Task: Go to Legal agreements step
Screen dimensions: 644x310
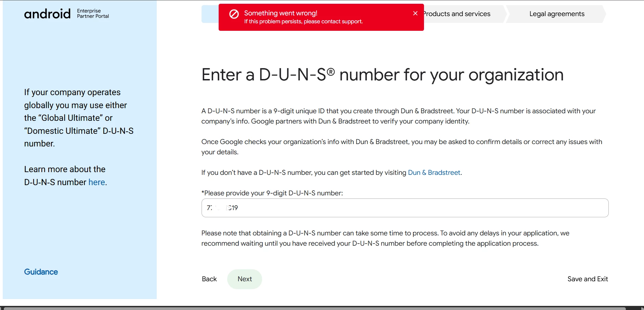Action: (557, 14)
